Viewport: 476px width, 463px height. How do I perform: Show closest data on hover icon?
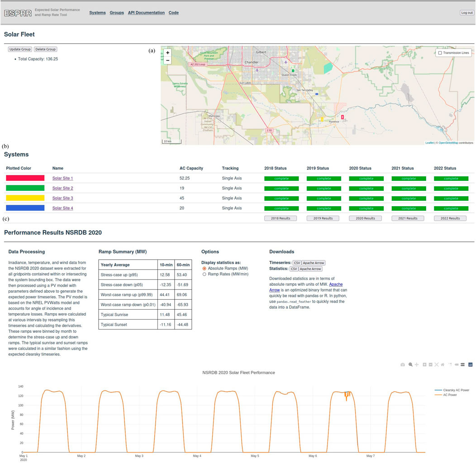pyautogui.click(x=457, y=365)
